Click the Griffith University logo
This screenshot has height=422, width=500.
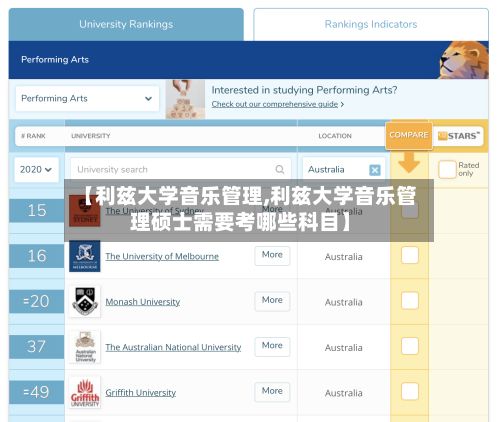pos(85,392)
